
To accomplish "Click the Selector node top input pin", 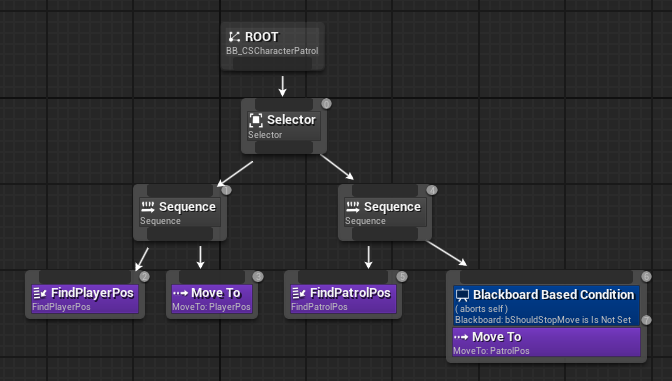I will tap(284, 104).
